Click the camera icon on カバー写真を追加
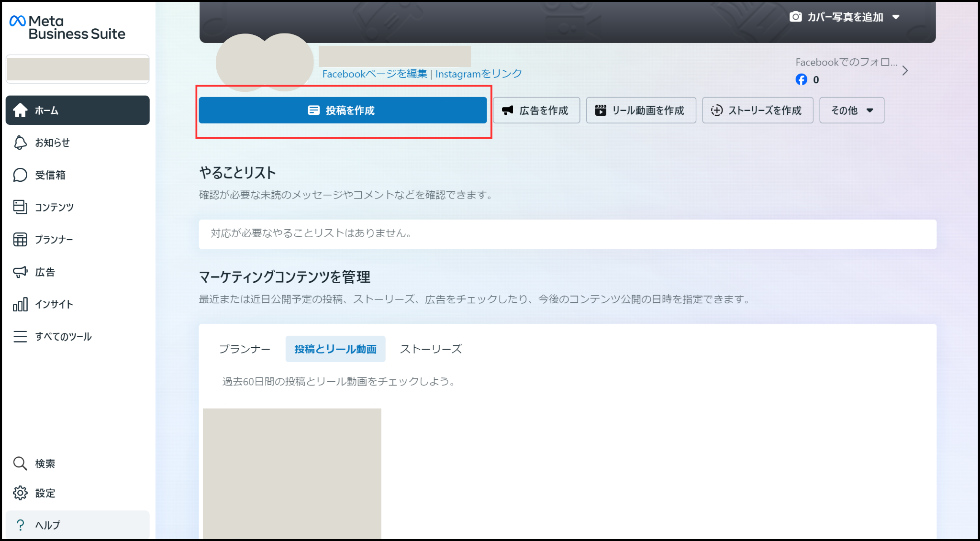The width and height of the screenshot is (980, 541). point(795,17)
